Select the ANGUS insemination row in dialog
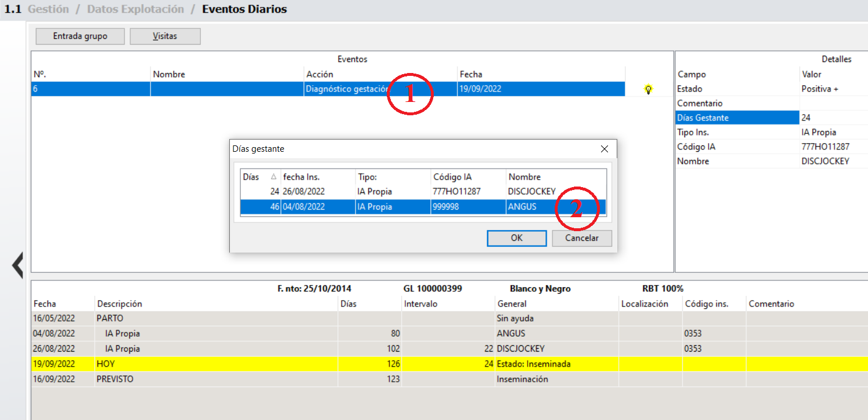The image size is (868, 420). pos(423,206)
